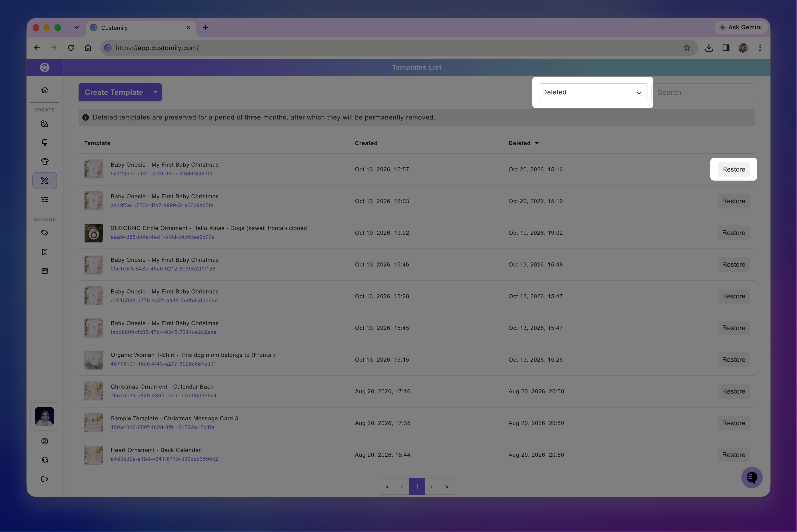
Task: Open a new browser tab
Action: click(205, 27)
